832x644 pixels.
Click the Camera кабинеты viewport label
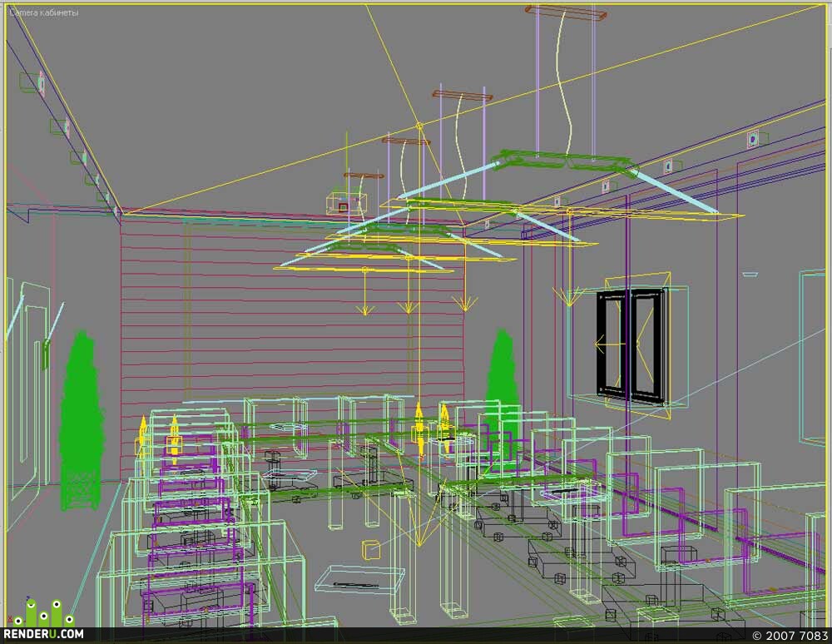(x=44, y=12)
